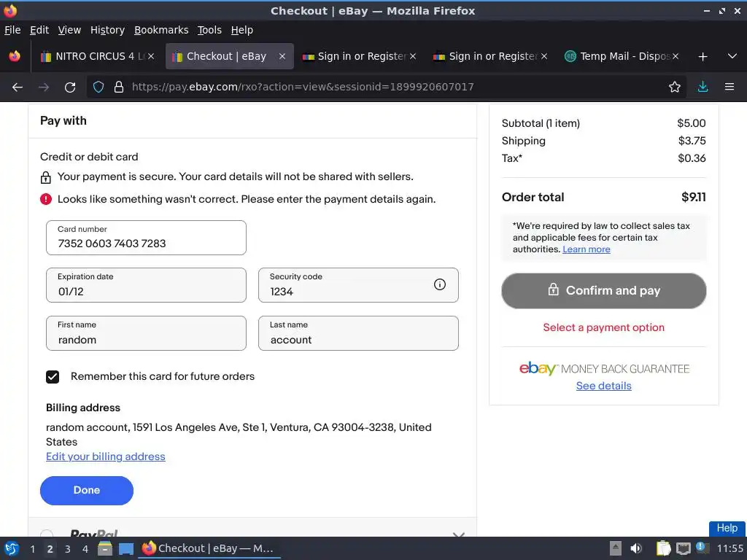Open the View menu
This screenshot has width=747, height=560.
pos(69,30)
